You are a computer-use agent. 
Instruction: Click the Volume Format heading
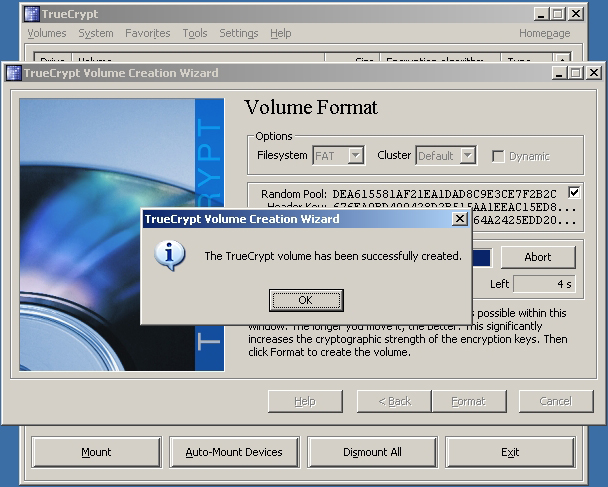(311, 107)
